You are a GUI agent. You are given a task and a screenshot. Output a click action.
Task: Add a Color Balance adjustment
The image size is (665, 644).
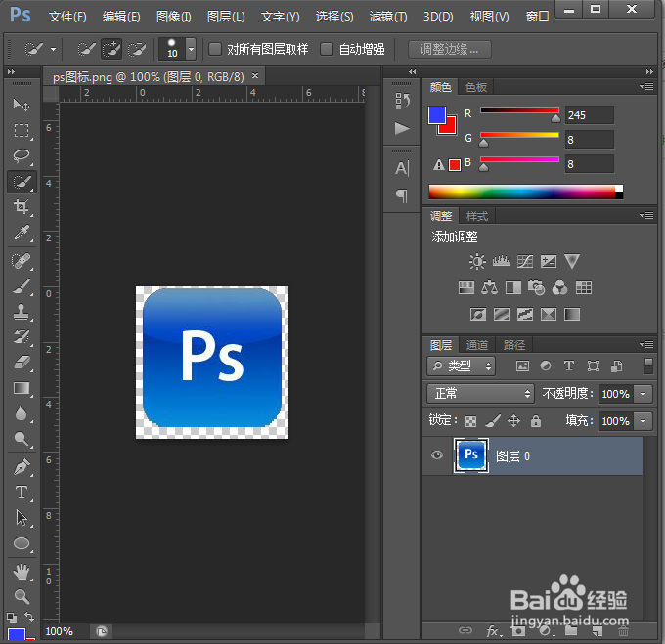tap(489, 288)
